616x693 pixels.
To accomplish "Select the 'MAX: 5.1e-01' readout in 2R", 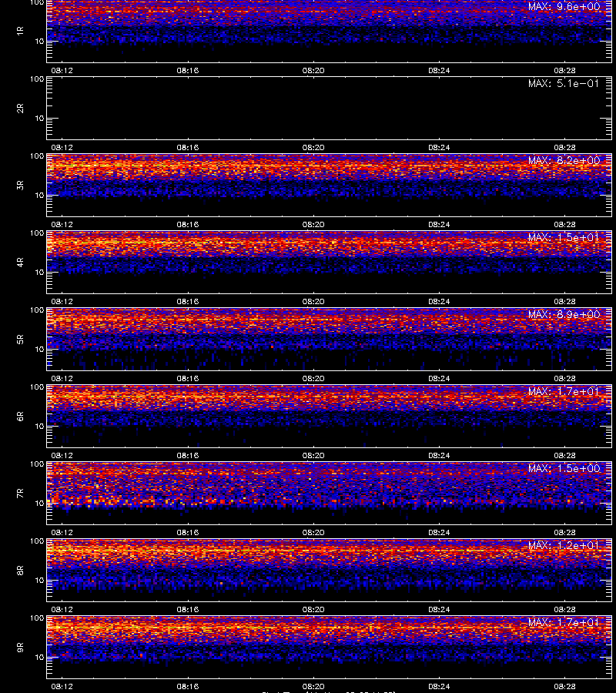I will pyautogui.click(x=564, y=83).
